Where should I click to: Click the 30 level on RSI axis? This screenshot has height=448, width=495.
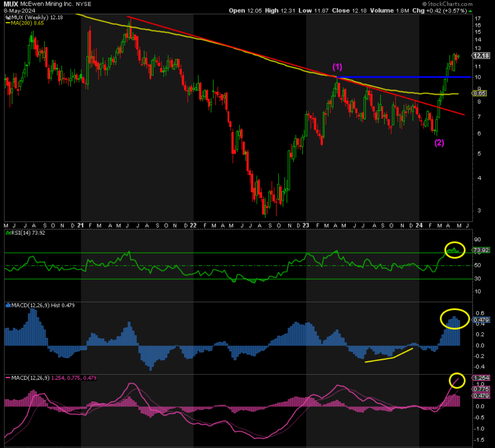click(478, 278)
